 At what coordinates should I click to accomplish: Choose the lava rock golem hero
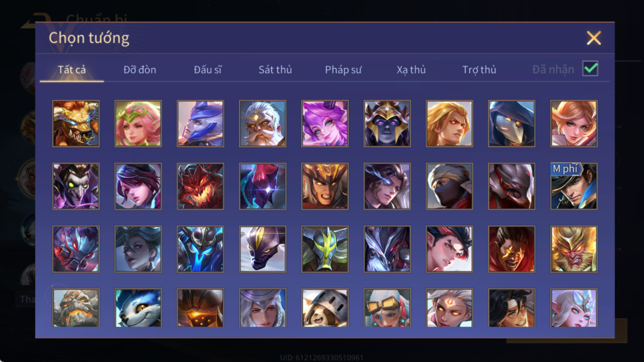(76, 308)
